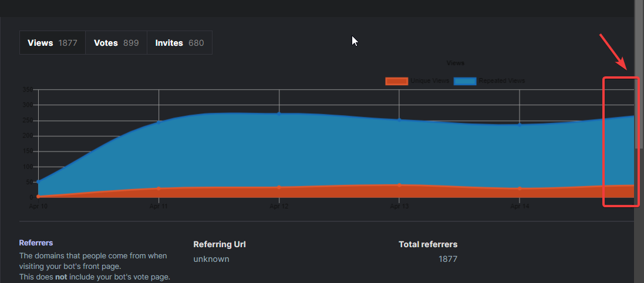644x283 pixels.
Task: Click the Views chart title
Action: (455, 63)
